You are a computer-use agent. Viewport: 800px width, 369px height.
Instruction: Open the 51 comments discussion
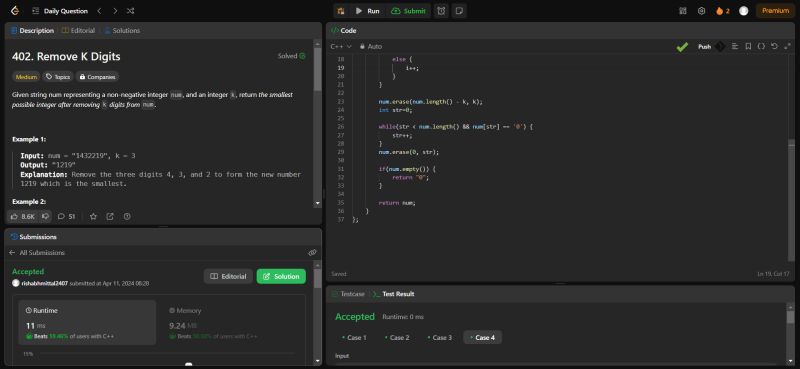[x=66, y=216]
